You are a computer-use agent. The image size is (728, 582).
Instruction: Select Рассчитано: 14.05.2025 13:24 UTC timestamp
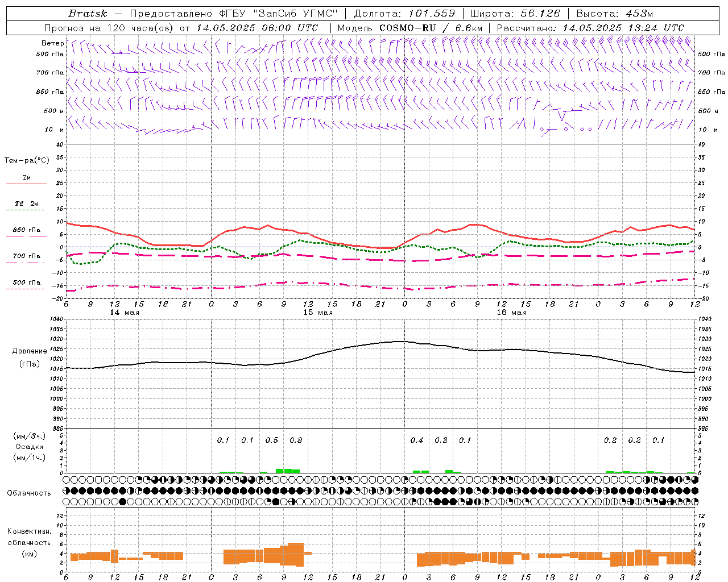click(x=590, y=28)
